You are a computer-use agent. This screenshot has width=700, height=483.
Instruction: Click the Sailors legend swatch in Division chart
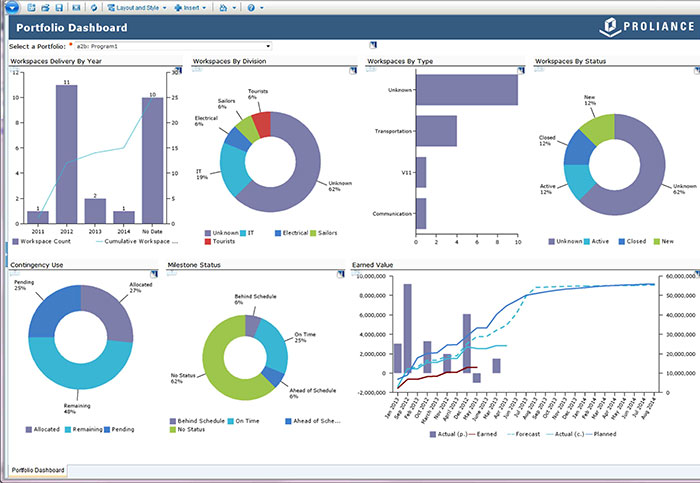pyautogui.click(x=313, y=233)
